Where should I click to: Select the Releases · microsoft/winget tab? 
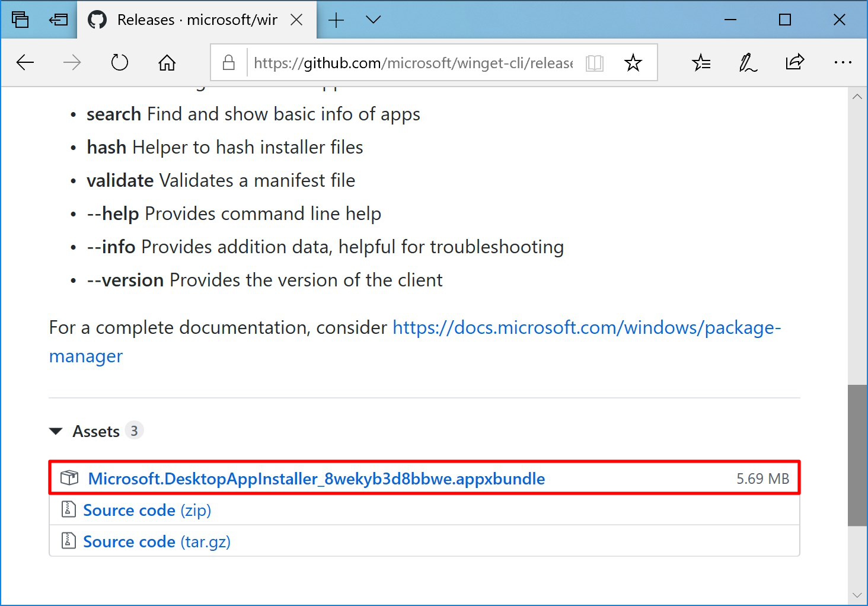196,20
